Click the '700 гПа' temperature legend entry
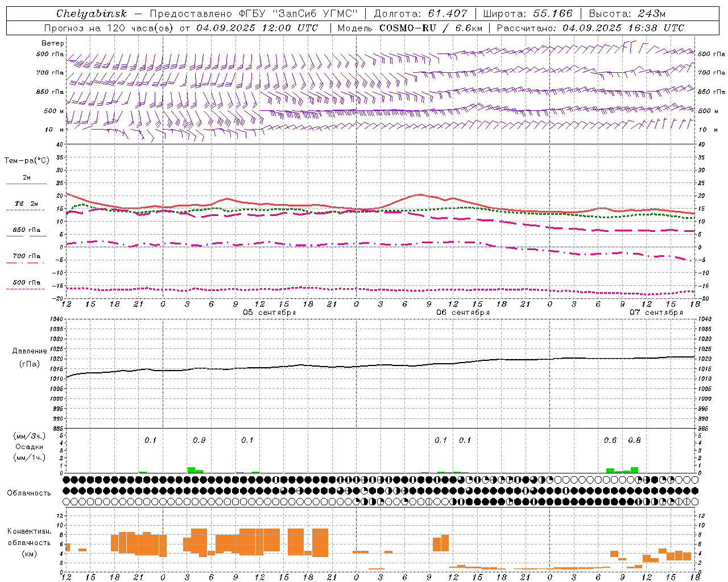Viewport: 728px width, 582px height. click(26, 256)
